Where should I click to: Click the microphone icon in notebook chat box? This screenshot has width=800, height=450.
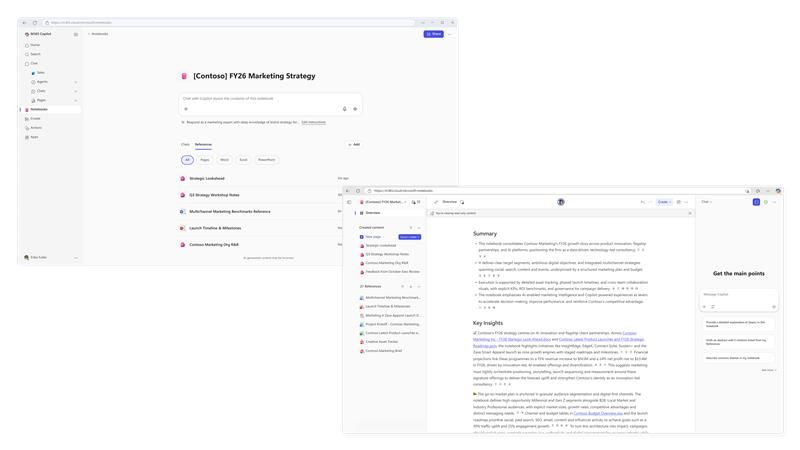344,109
